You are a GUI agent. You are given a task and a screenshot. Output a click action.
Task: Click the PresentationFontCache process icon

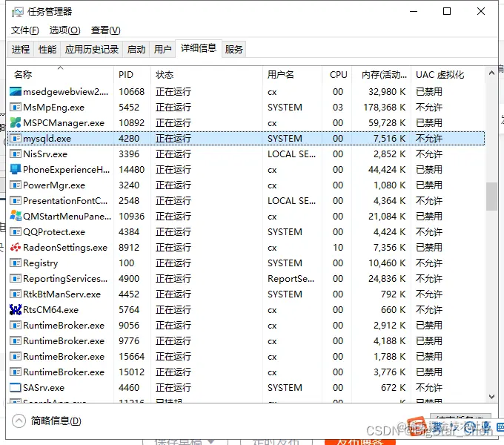[x=16, y=201]
